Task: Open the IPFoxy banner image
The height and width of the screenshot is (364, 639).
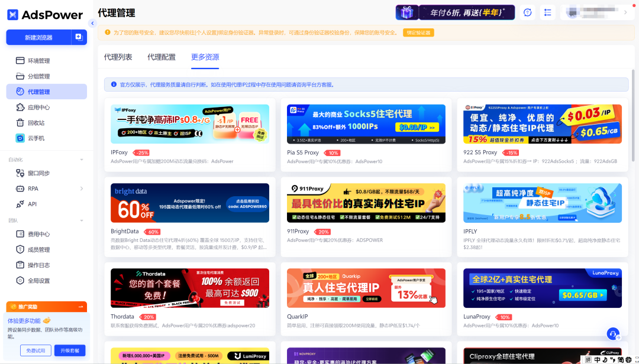Action: coord(190,123)
